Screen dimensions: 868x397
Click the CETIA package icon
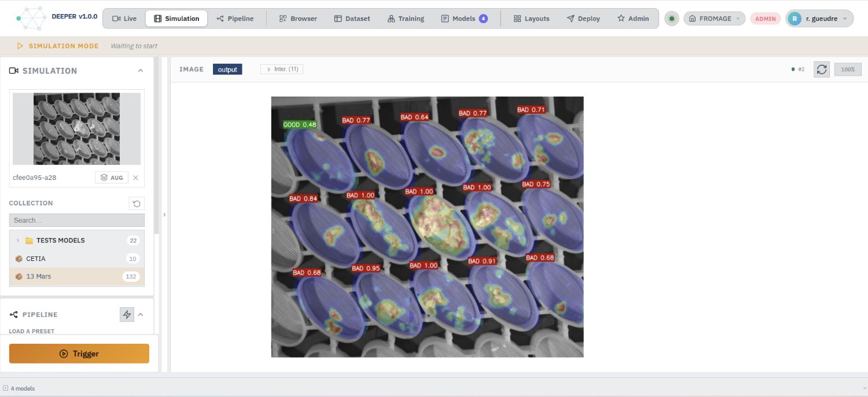tap(19, 259)
